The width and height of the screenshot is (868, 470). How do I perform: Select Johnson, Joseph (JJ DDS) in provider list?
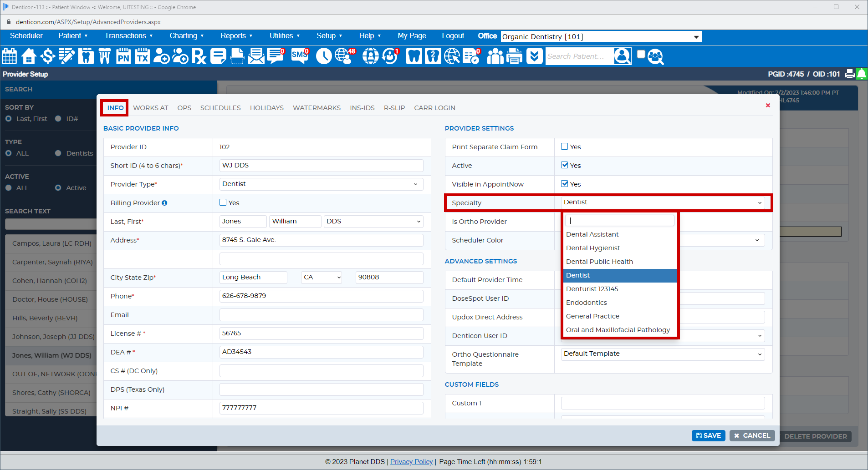tap(53, 337)
